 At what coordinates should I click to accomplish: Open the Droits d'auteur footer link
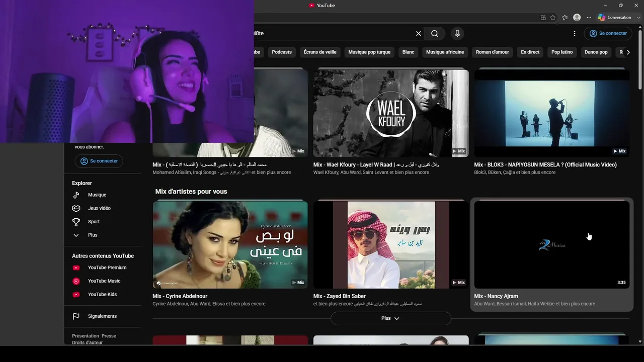pos(87,342)
